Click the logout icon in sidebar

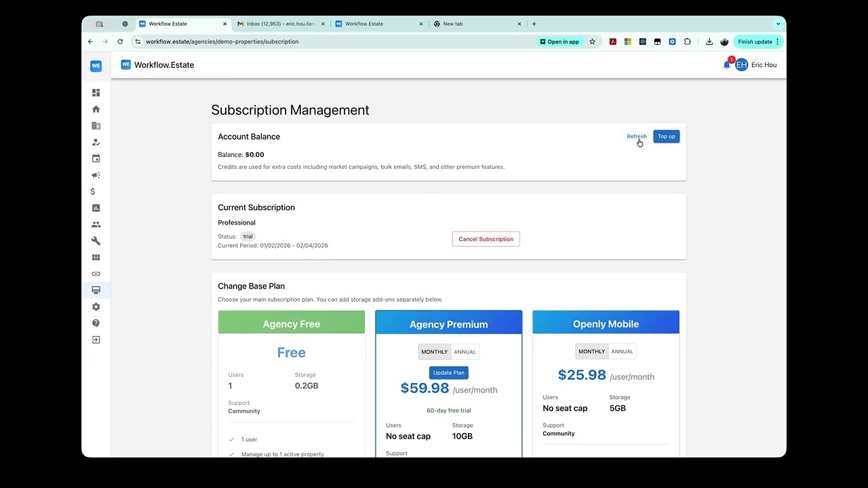click(x=96, y=340)
